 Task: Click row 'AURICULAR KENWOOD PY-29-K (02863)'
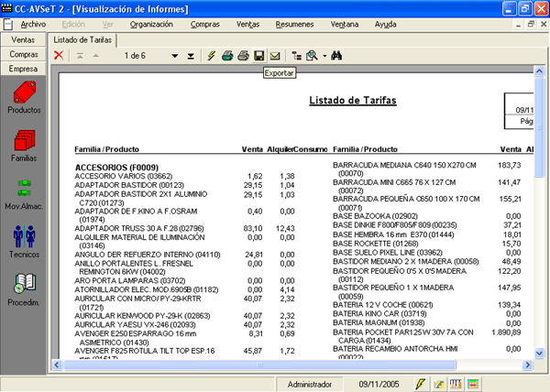click(x=142, y=316)
